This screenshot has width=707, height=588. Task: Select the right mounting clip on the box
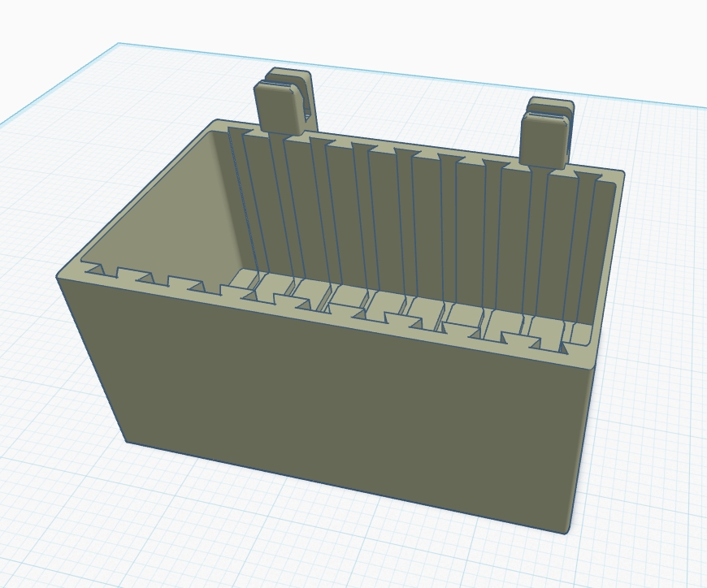tap(545, 133)
